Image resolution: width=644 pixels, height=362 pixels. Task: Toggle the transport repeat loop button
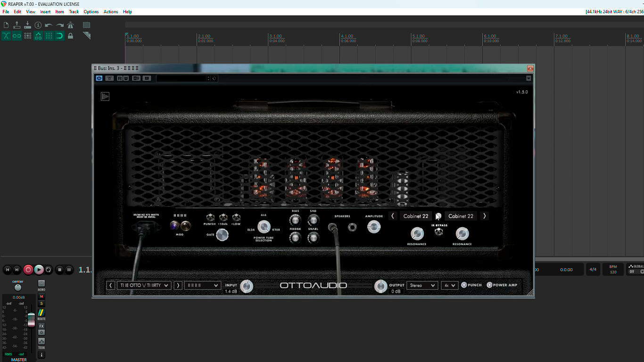49,270
